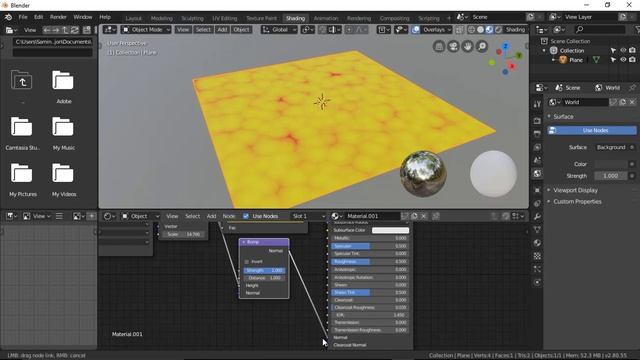This screenshot has width=640, height=360.
Task: Toggle selectability arrow for Plane
Action: click(613, 60)
